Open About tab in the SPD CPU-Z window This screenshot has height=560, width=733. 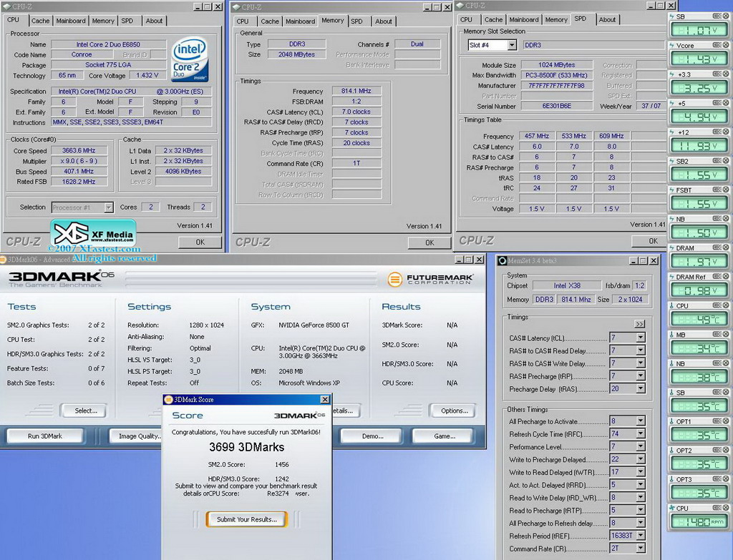point(607,19)
